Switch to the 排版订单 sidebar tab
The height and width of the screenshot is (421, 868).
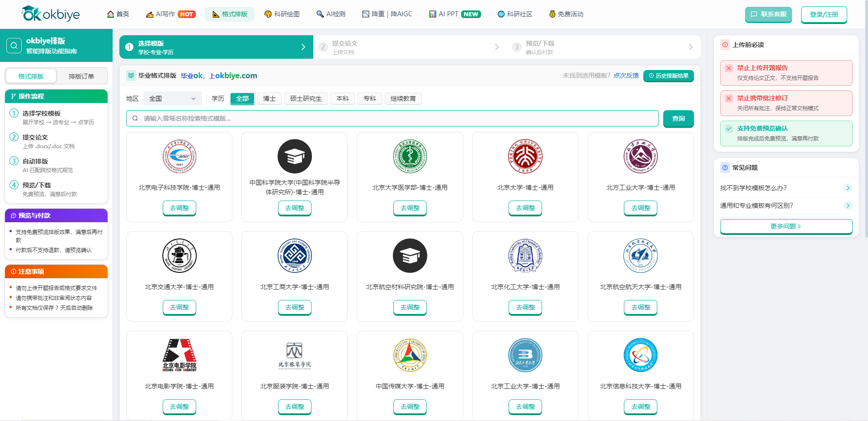[x=81, y=76]
